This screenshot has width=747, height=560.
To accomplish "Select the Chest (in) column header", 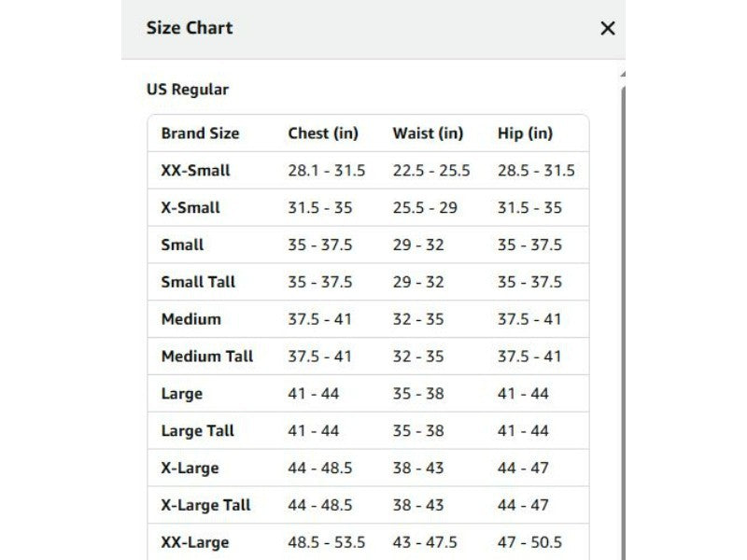I will (323, 133).
